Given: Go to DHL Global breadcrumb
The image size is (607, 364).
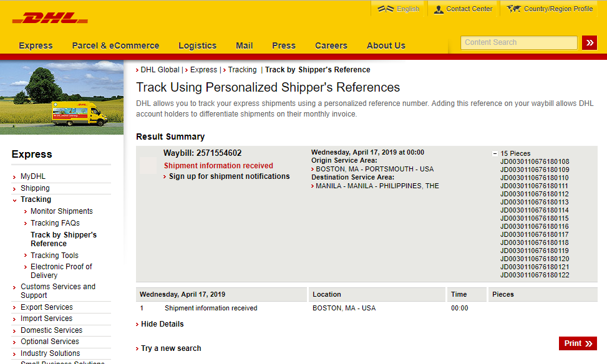Looking at the screenshot, I should (160, 70).
